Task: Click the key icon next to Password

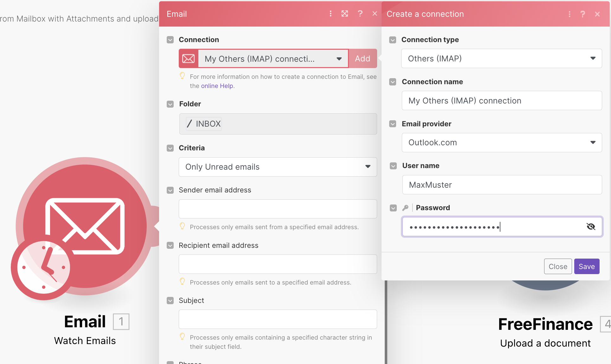Action: pyautogui.click(x=405, y=208)
